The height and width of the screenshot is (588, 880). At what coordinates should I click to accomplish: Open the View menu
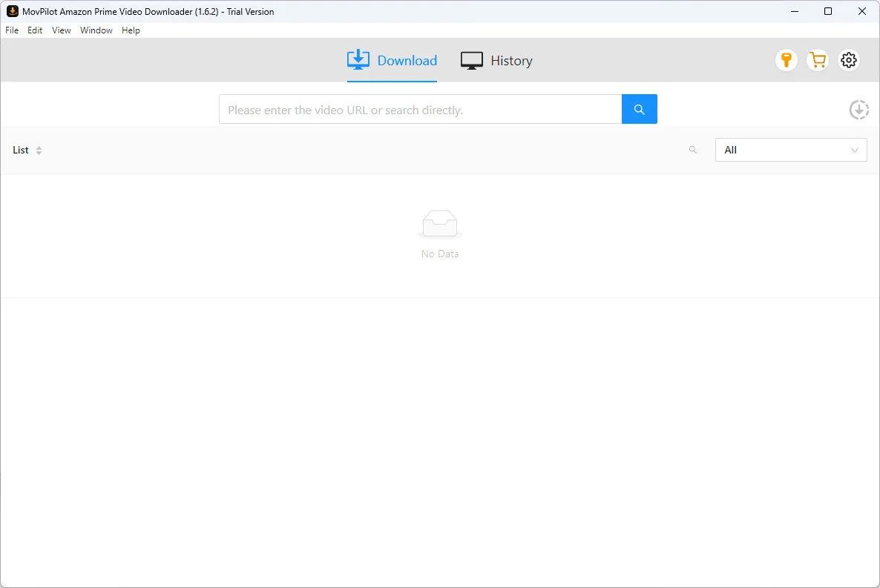pyautogui.click(x=62, y=30)
